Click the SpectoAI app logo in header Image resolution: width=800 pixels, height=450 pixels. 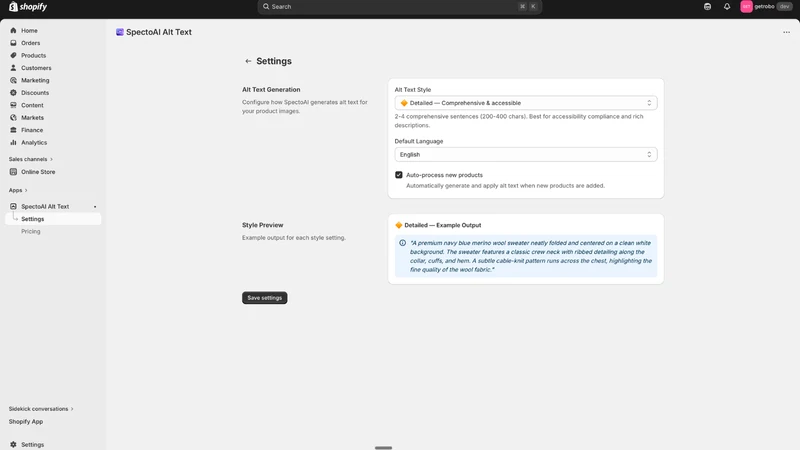(119, 32)
